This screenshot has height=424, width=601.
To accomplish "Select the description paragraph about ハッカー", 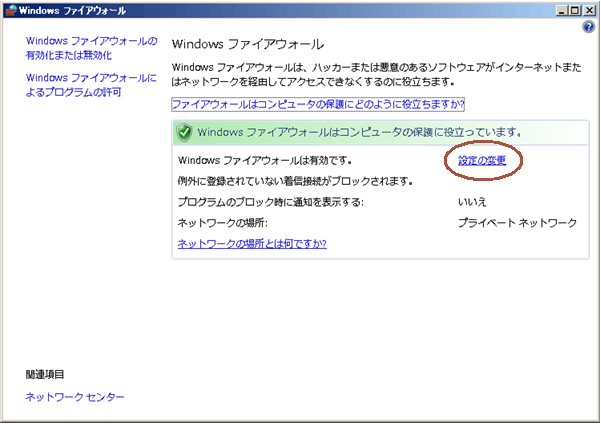I will point(376,75).
